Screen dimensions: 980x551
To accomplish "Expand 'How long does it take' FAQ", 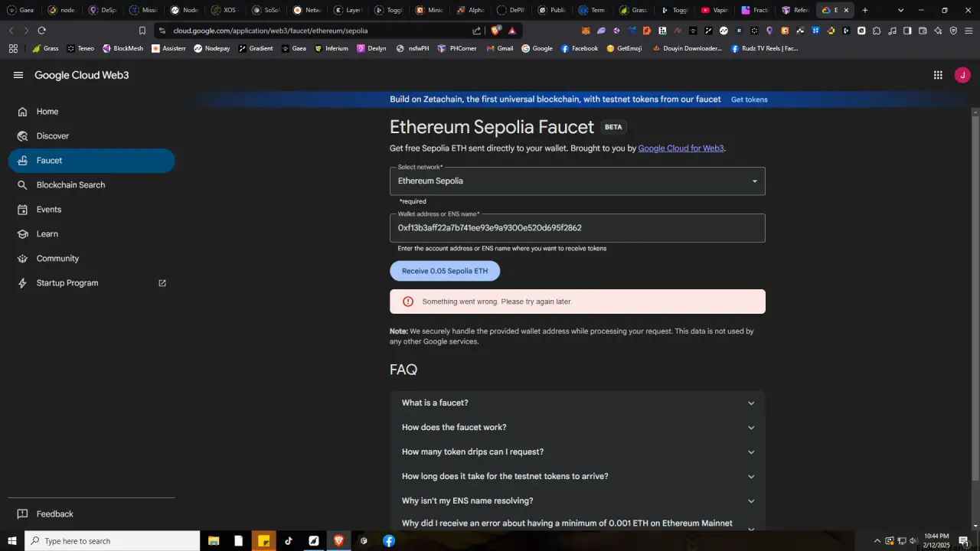I will point(577,477).
